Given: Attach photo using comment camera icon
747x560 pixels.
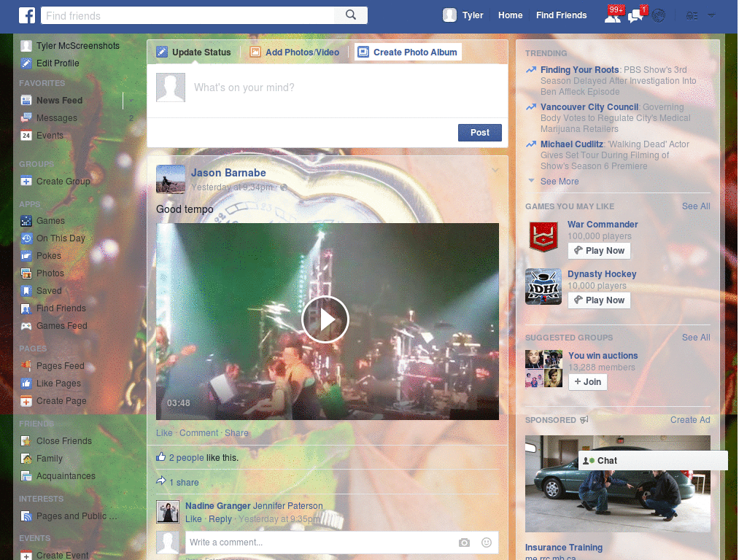Looking at the screenshot, I should pyautogui.click(x=464, y=542).
